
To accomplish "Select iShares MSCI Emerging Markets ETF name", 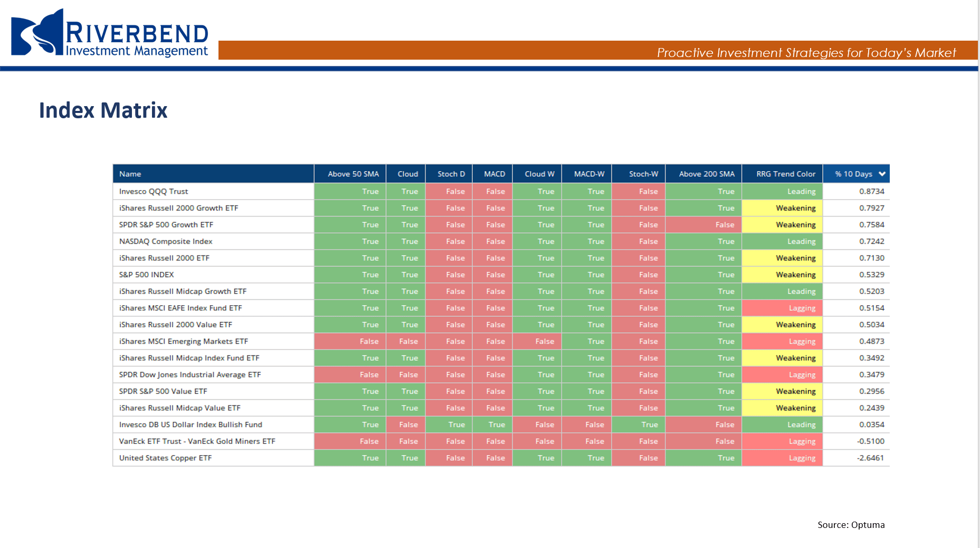I will click(x=184, y=341).
